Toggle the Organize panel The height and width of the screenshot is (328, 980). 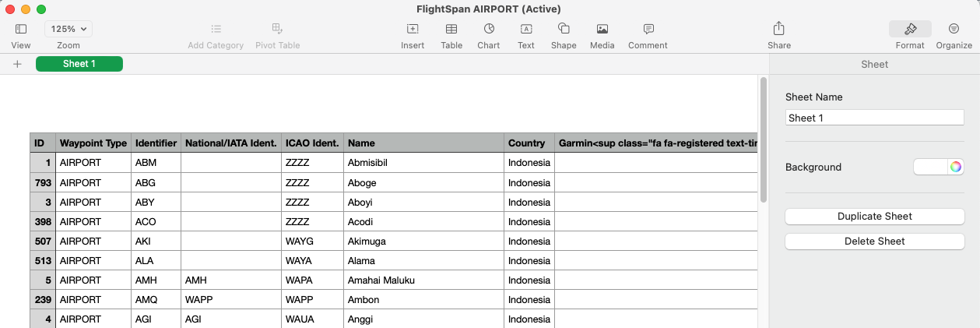tap(954, 29)
